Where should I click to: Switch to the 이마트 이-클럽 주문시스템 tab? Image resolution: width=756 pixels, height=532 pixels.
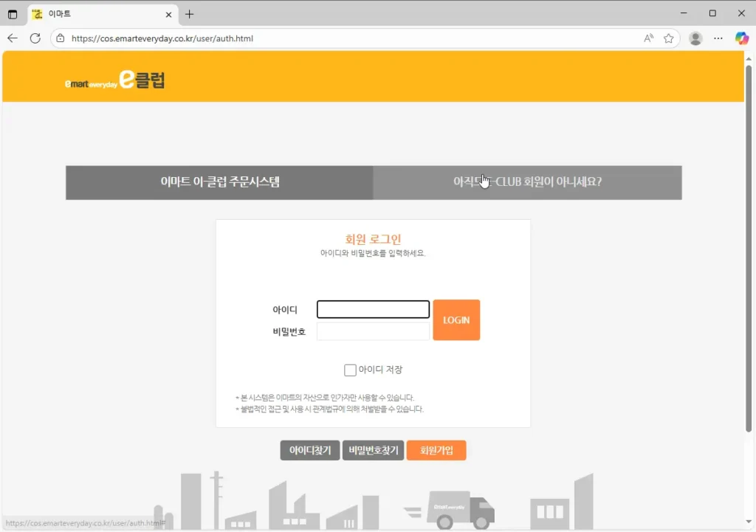[x=219, y=182]
